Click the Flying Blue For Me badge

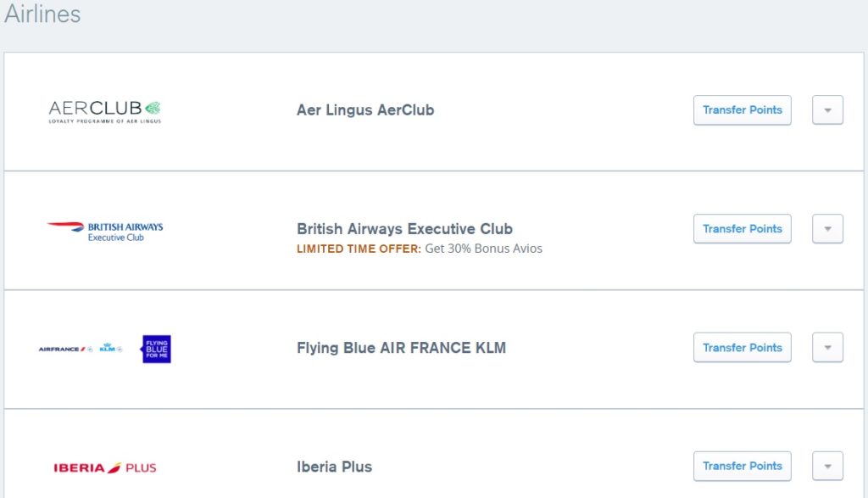(x=156, y=349)
